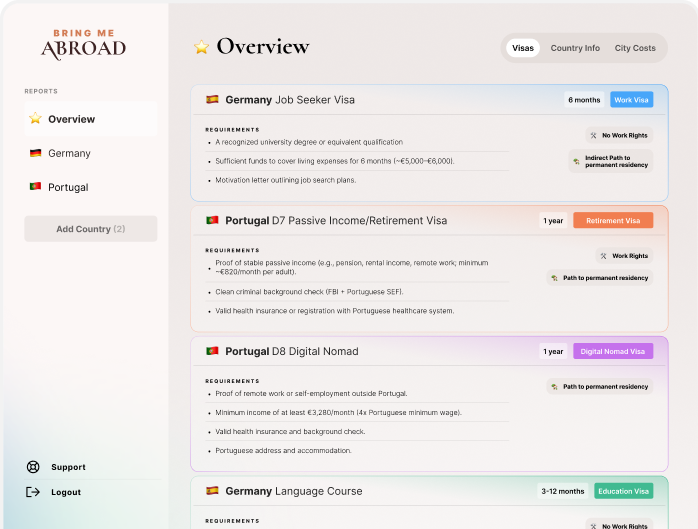The image size is (698, 529).
Task: Click the Support link in sidebar
Action: point(68,467)
